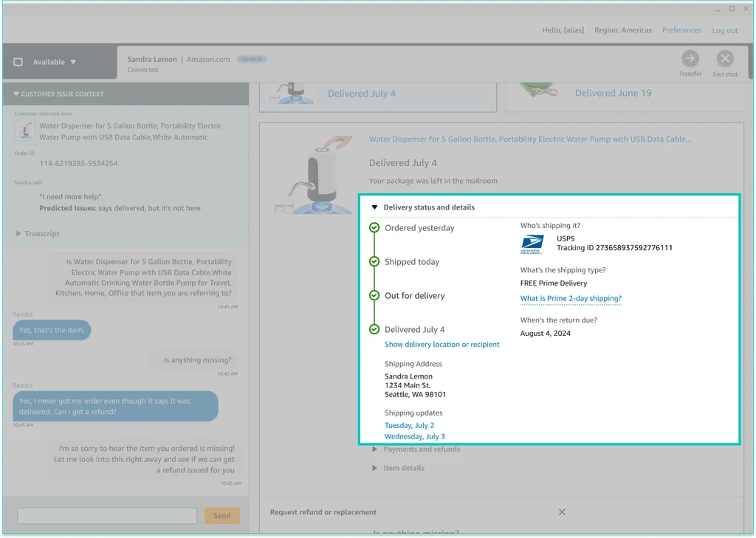756x538 pixels.
Task: Open What is Prime 2-day shipping link
Action: (571, 299)
